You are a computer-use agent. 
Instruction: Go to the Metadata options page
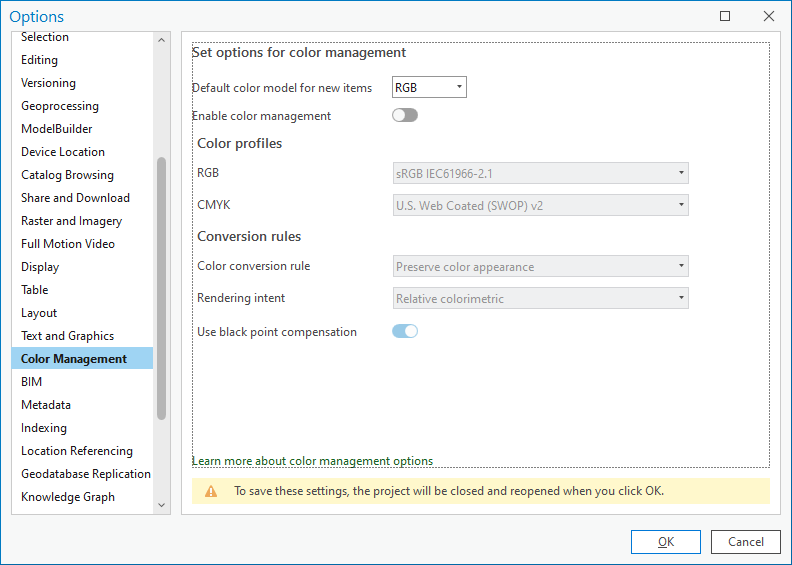[x=46, y=405]
